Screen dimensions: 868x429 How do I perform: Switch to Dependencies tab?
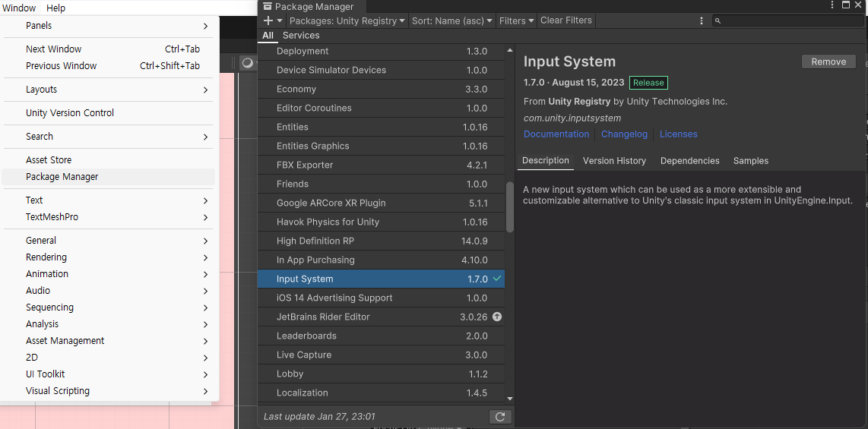coord(689,161)
